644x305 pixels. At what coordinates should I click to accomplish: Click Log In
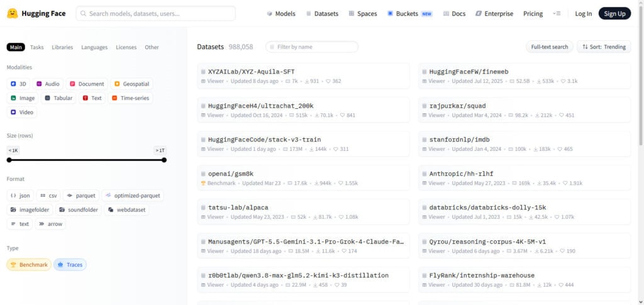(x=583, y=14)
